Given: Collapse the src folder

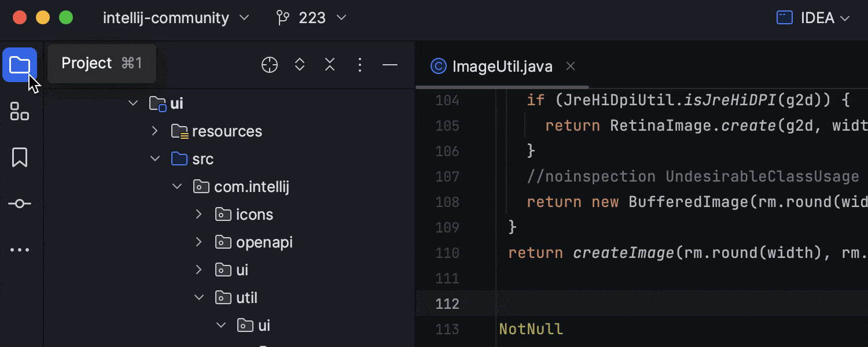Looking at the screenshot, I should click(x=155, y=159).
